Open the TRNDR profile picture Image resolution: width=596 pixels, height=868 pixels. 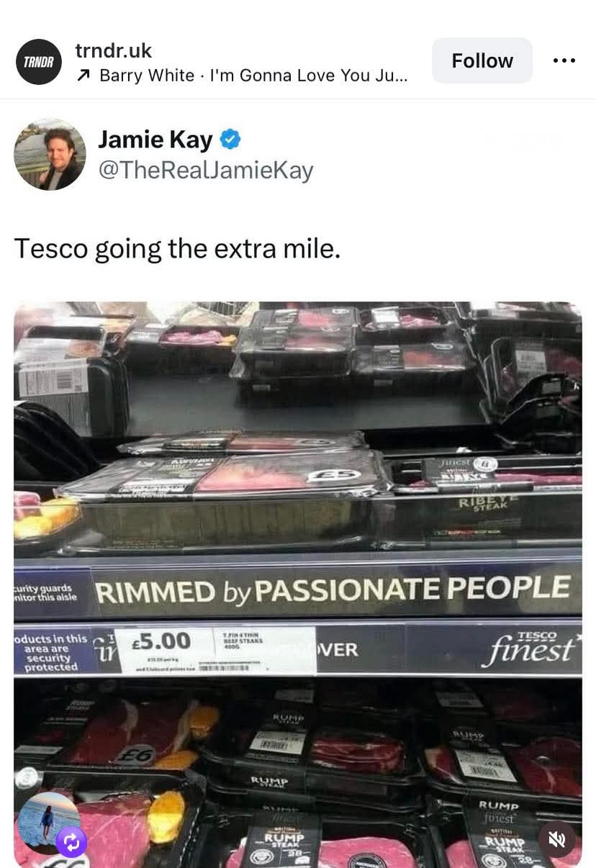pos(39,62)
